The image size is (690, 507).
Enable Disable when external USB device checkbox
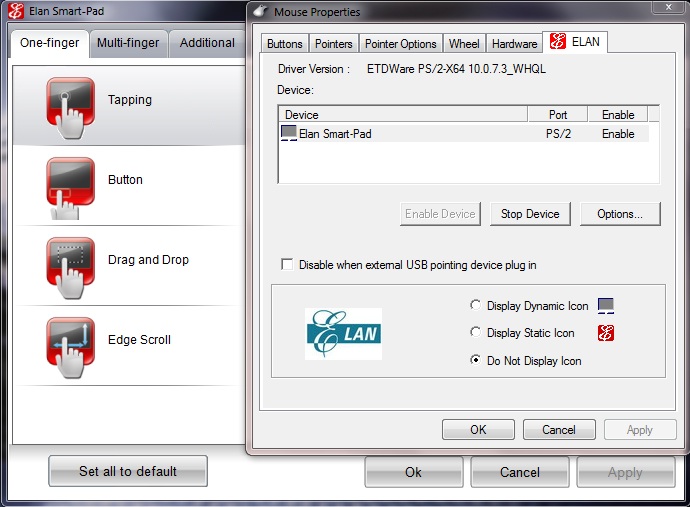point(287,265)
